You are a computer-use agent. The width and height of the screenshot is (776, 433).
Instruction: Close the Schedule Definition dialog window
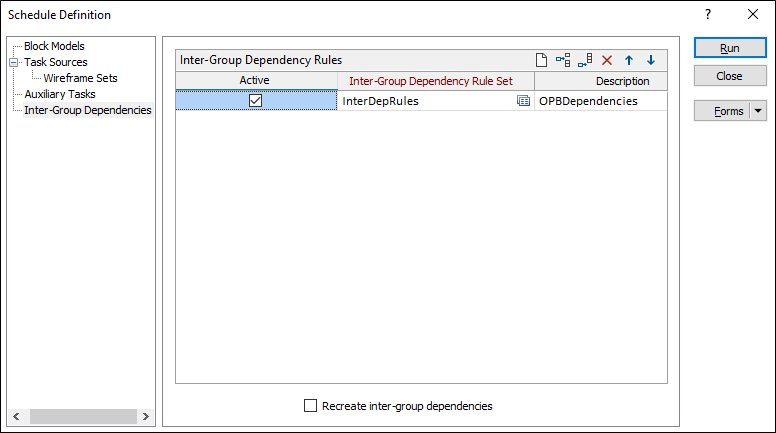753,14
